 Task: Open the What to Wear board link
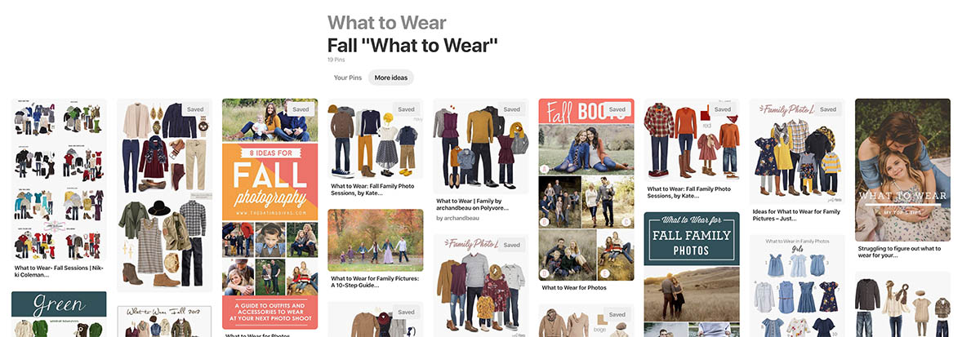(386, 23)
